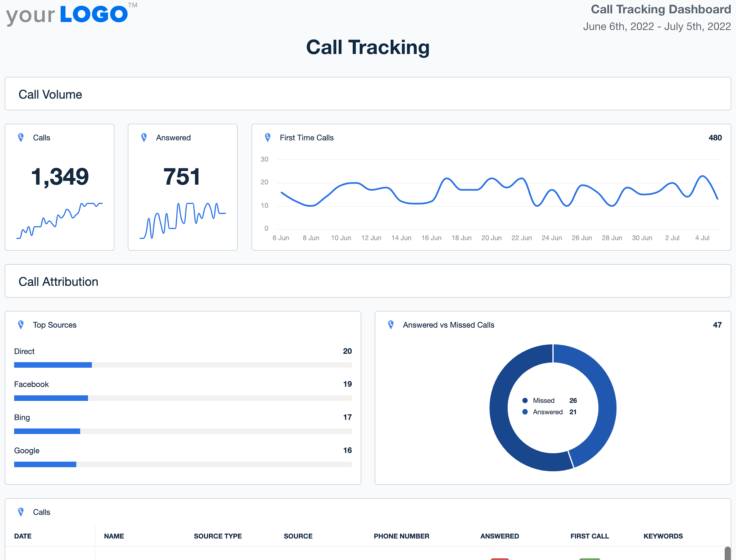Sort table by PHONE NUMBER column header

[401, 536]
